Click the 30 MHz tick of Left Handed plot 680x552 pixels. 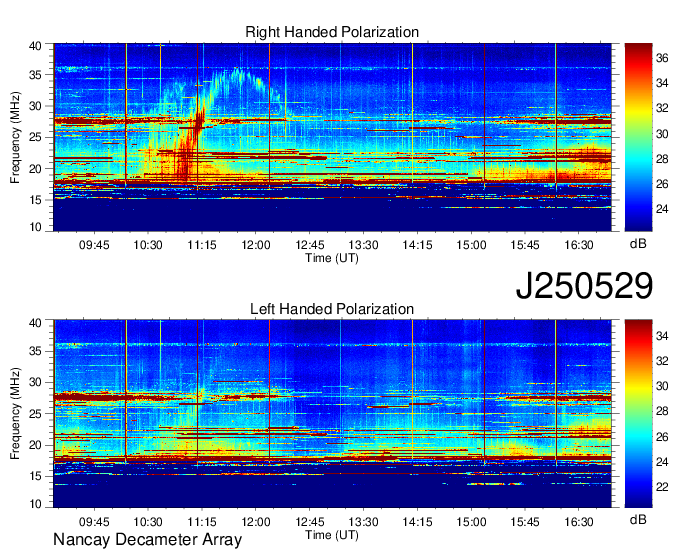[x=35, y=382]
